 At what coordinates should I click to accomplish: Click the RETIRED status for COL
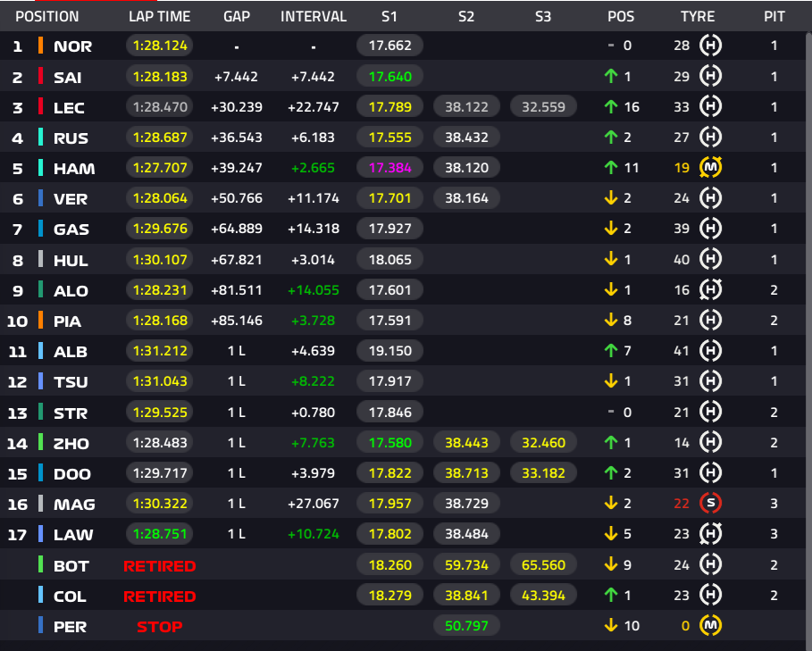160,597
